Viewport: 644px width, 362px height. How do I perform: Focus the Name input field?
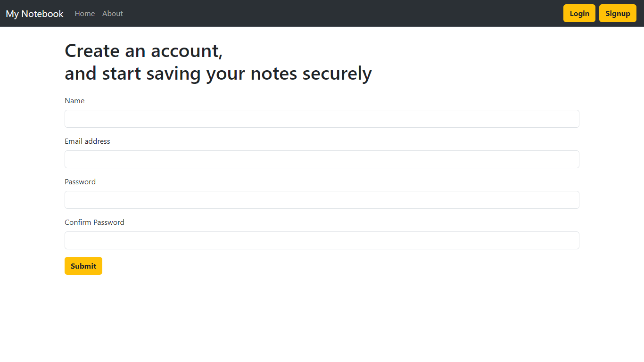click(x=322, y=119)
